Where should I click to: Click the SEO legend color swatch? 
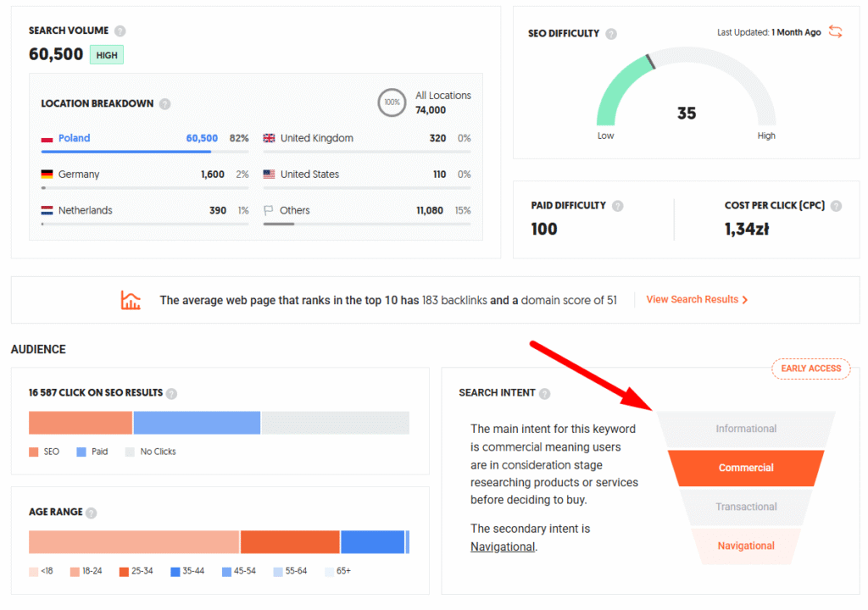(34, 452)
